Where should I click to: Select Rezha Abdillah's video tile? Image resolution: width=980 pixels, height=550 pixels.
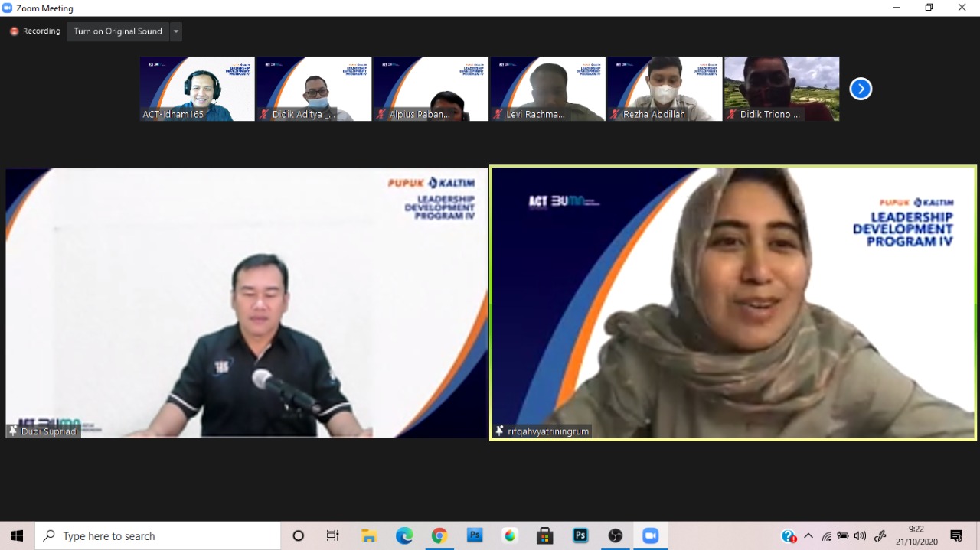click(x=665, y=88)
